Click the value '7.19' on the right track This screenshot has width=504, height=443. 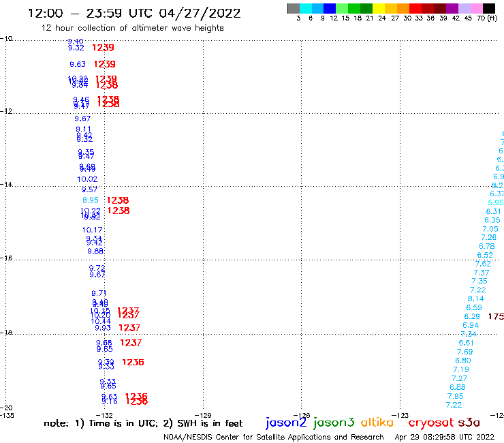pos(461,369)
